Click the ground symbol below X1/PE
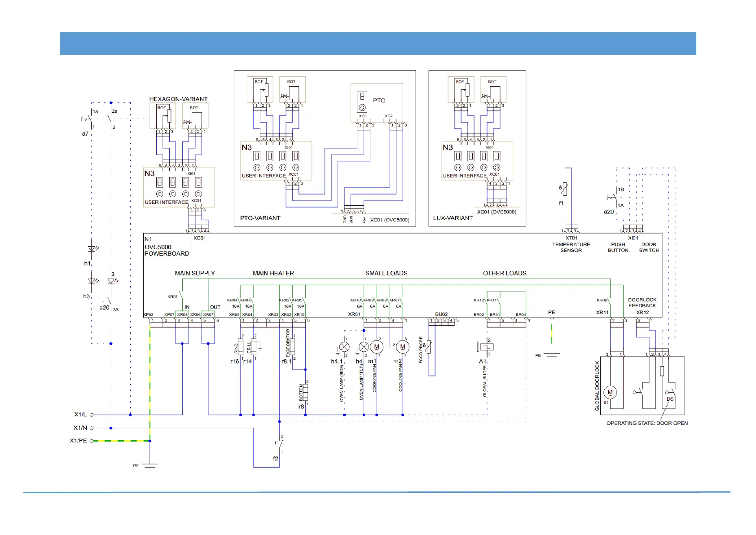 coord(150,467)
